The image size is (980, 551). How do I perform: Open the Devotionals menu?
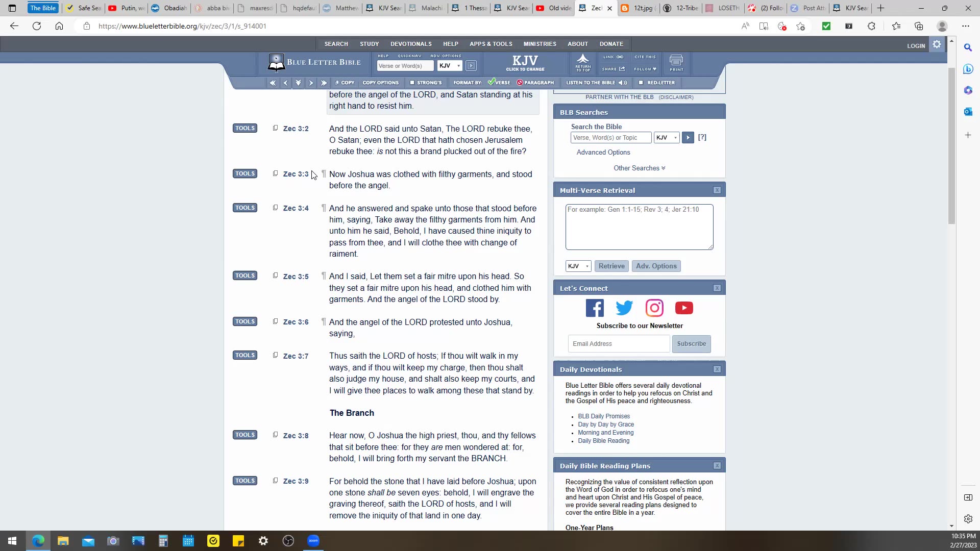click(410, 44)
